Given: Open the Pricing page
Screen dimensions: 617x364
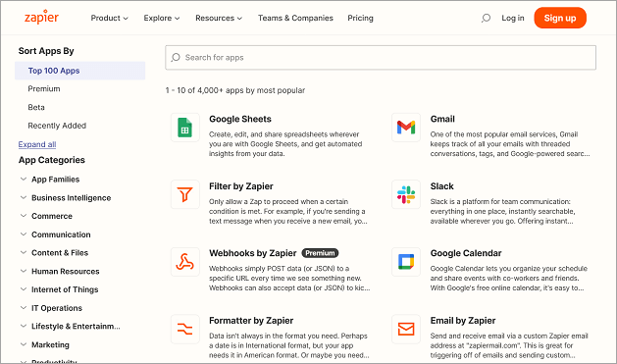Looking at the screenshot, I should pyautogui.click(x=360, y=18).
